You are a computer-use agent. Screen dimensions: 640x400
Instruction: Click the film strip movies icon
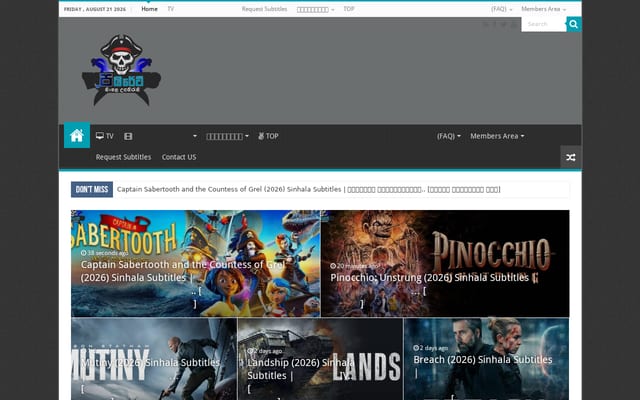tap(128, 136)
